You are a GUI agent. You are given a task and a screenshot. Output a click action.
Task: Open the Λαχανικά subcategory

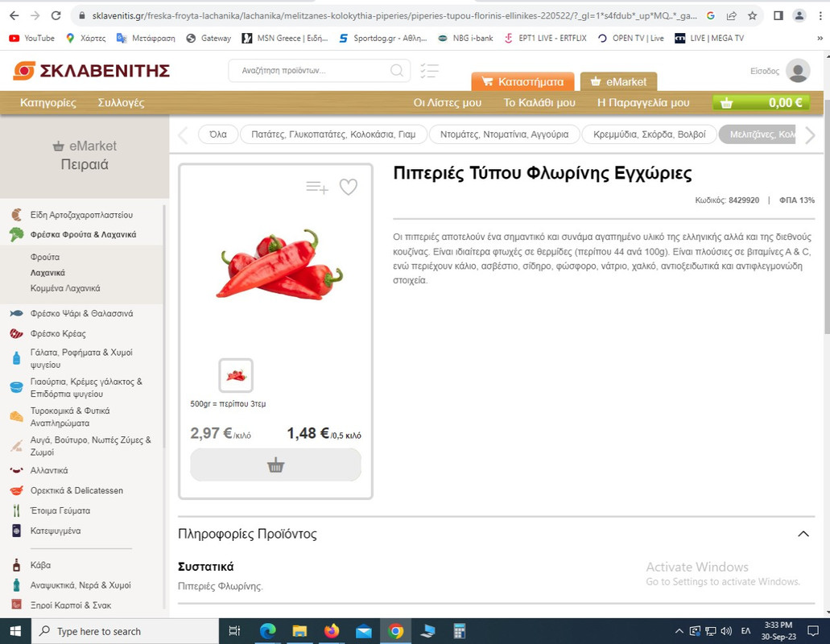pyautogui.click(x=47, y=273)
